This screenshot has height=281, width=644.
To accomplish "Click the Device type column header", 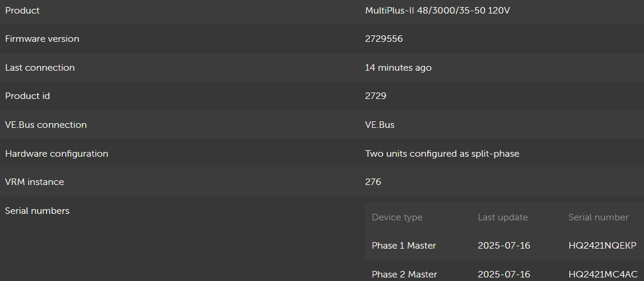I will [397, 217].
